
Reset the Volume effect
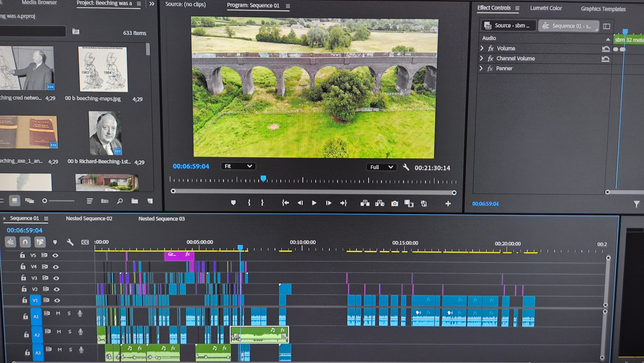coord(606,49)
